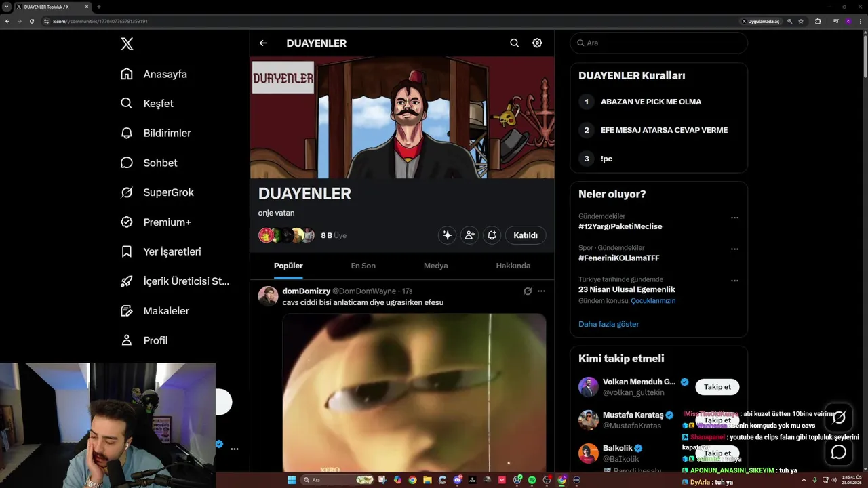Close the DUAYENLER Topluluk browser tab

pyautogui.click(x=87, y=7)
